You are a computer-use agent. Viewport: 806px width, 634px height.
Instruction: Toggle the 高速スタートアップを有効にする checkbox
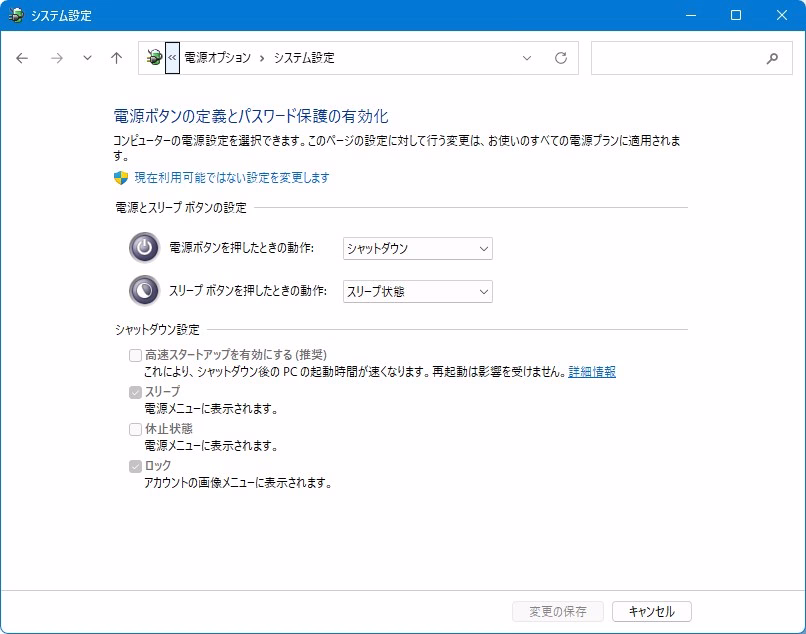[135, 355]
